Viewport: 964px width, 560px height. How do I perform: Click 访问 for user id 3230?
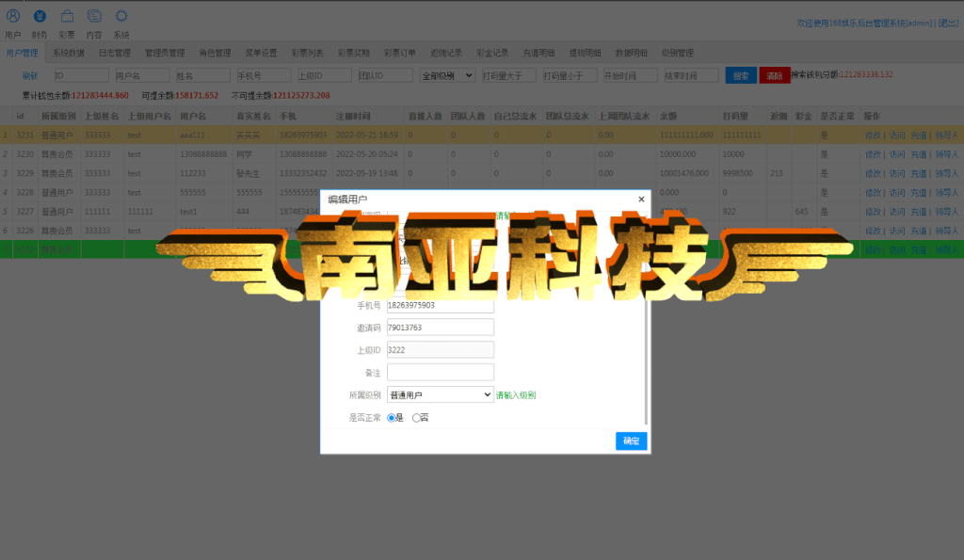click(897, 154)
